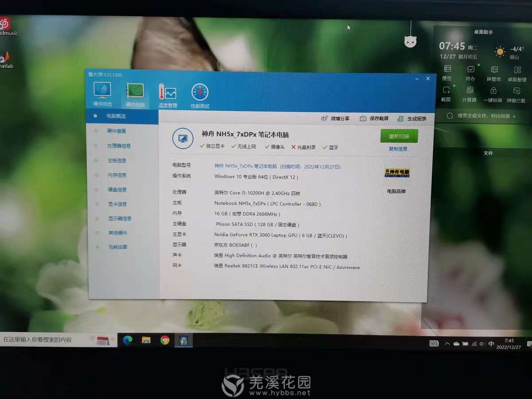Click the 弹窗拦截 popup block icon
Screen dimensions: 532x399
516,91
